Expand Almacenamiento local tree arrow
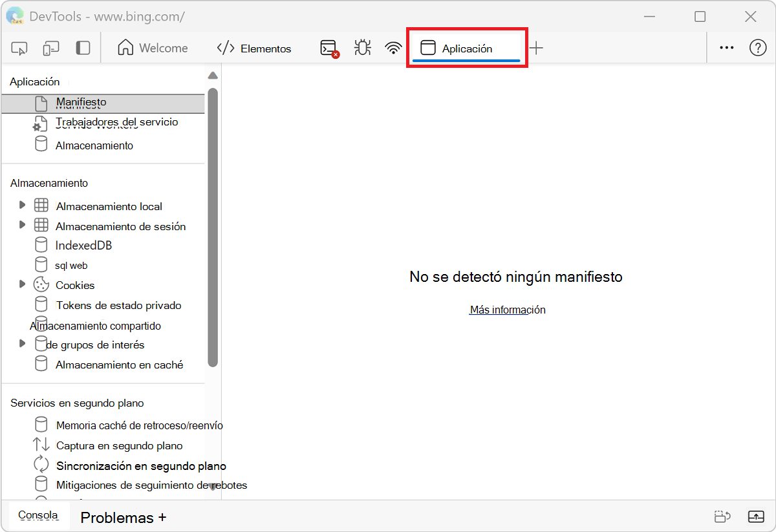The image size is (776, 532). 22,205
